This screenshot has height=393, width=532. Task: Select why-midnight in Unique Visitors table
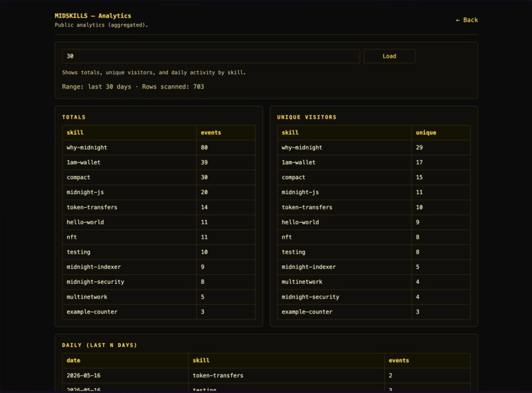302,147
